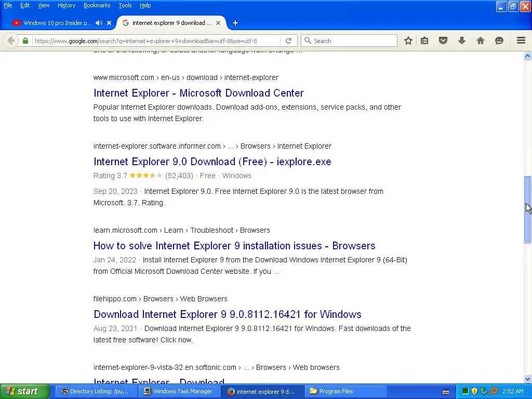Open the downloads arrow panel
The height and width of the screenshot is (399, 532).
(462, 41)
